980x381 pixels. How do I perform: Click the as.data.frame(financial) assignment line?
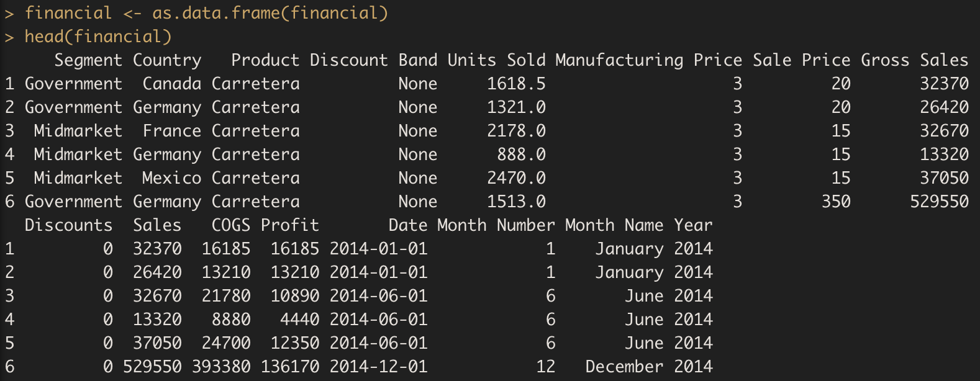pyautogui.click(x=206, y=13)
